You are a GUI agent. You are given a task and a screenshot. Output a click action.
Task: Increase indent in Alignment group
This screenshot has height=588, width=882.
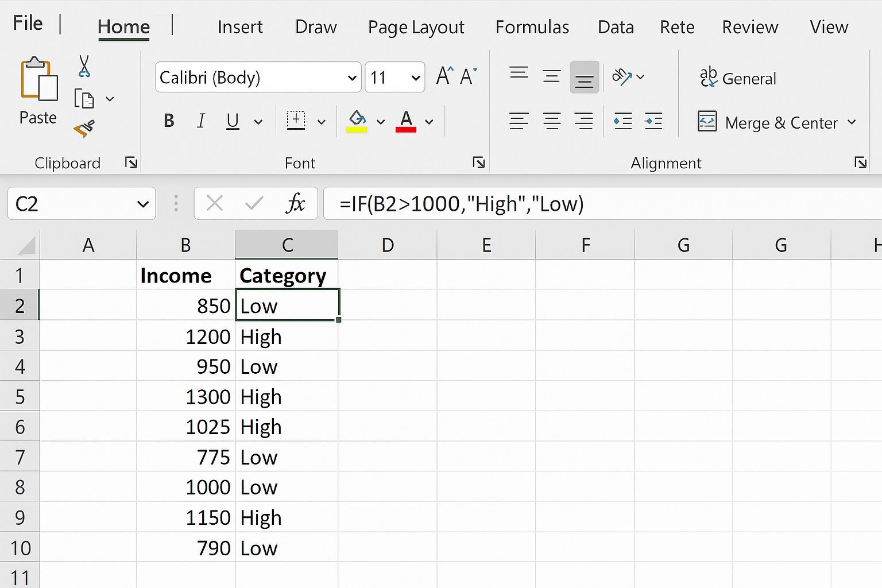tap(653, 121)
